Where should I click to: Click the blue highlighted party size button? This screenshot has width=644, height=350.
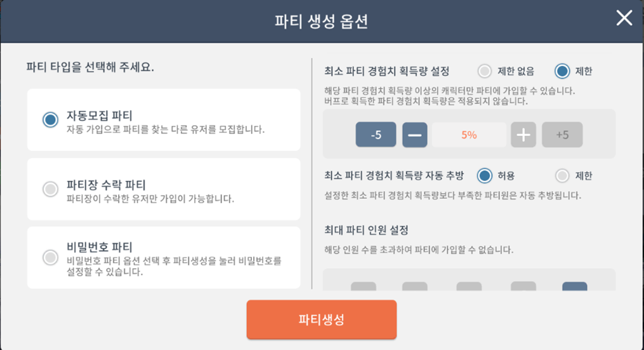pyautogui.click(x=575, y=286)
